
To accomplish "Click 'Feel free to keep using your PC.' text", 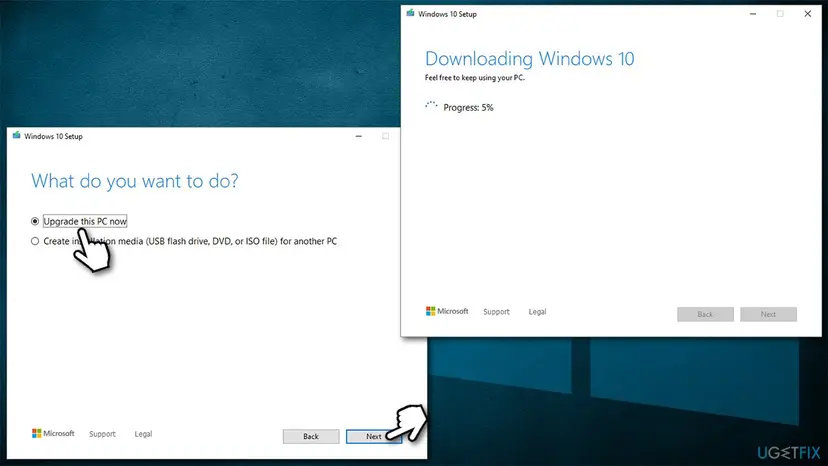I will tap(475, 78).
